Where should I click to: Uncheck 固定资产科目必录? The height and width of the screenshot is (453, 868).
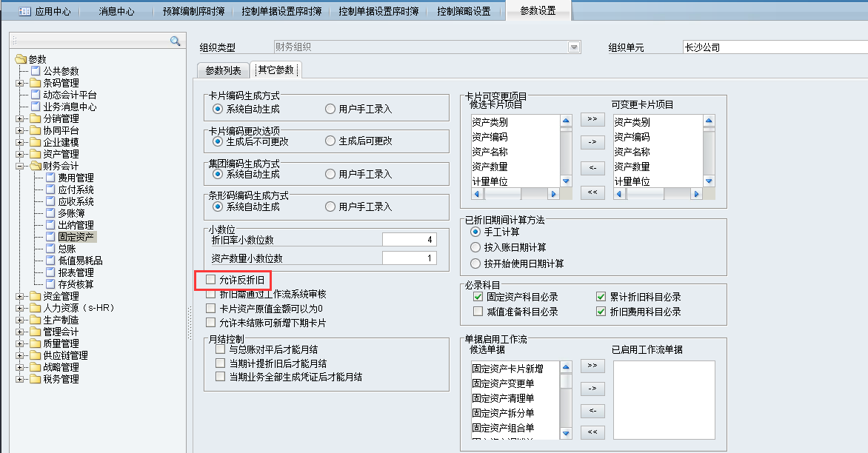pyautogui.click(x=478, y=297)
